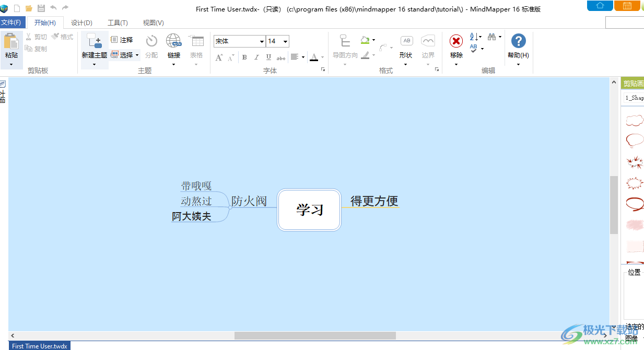This screenshot has width=644, height=350.
Task: Toggle underline text formatting
Action: [x=268, y=57]
